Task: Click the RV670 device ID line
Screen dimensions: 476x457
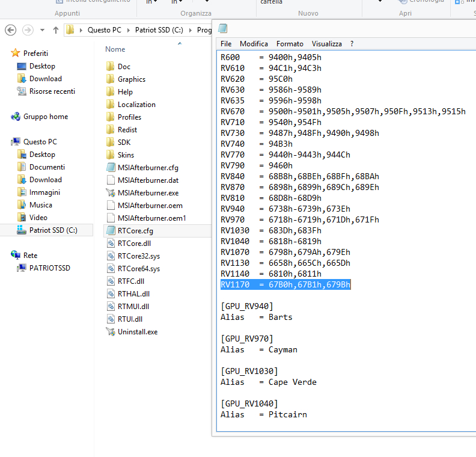Action: [343, 111]
